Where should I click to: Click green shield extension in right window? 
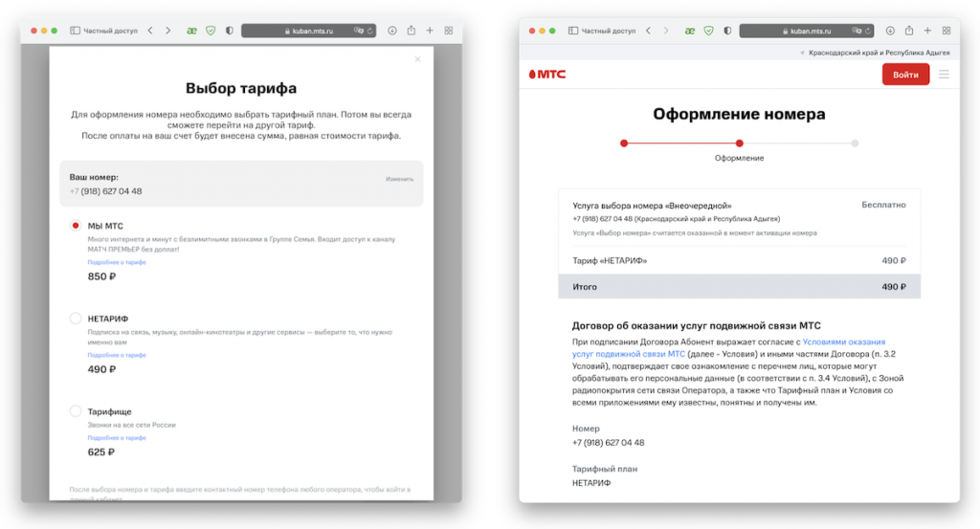(709, 31)
